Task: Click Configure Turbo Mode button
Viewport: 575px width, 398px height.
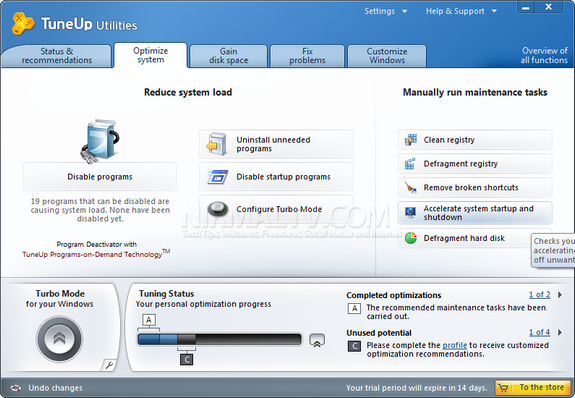Action: pos(276,209)
